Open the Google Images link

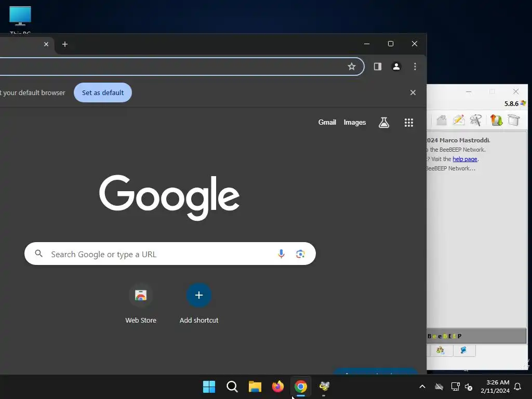click(x=354, y=123)
